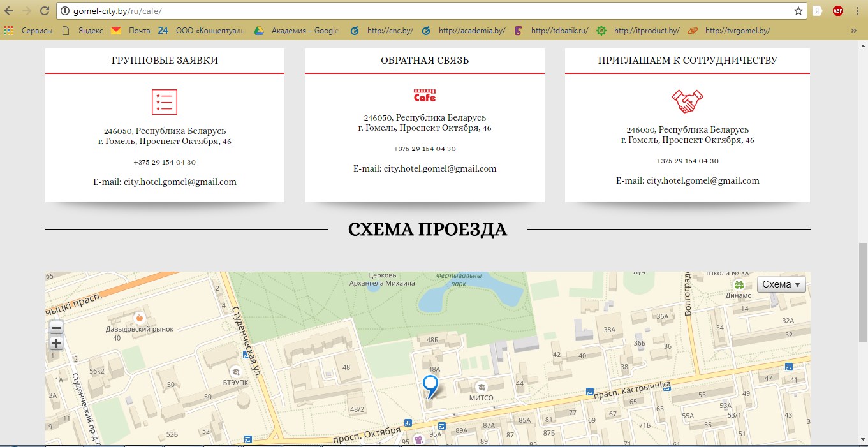Click bus stop icon near building 47
Image resolution: width=868 pixels, height=447 pixels.
point(789,367)
